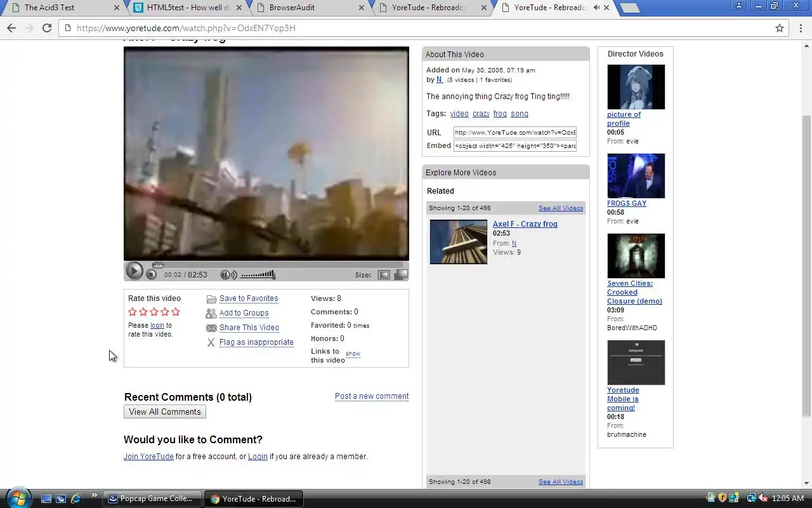812x508 pixels.
Task: Play the Crazy Frog video
Action: 134,271
